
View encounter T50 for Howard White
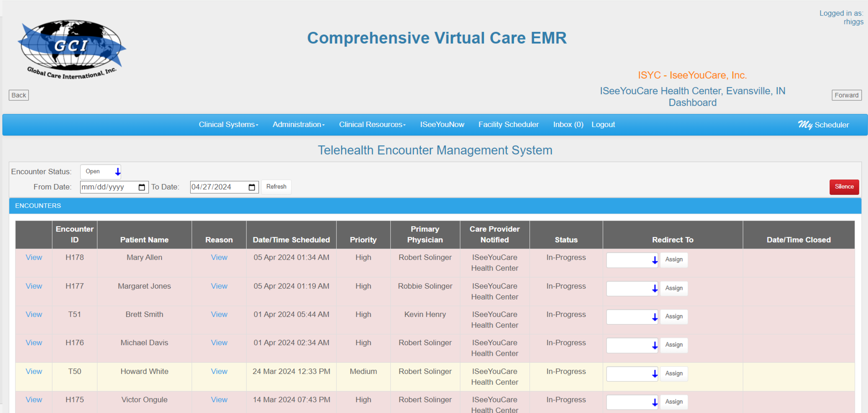click(x=34, y=371)
